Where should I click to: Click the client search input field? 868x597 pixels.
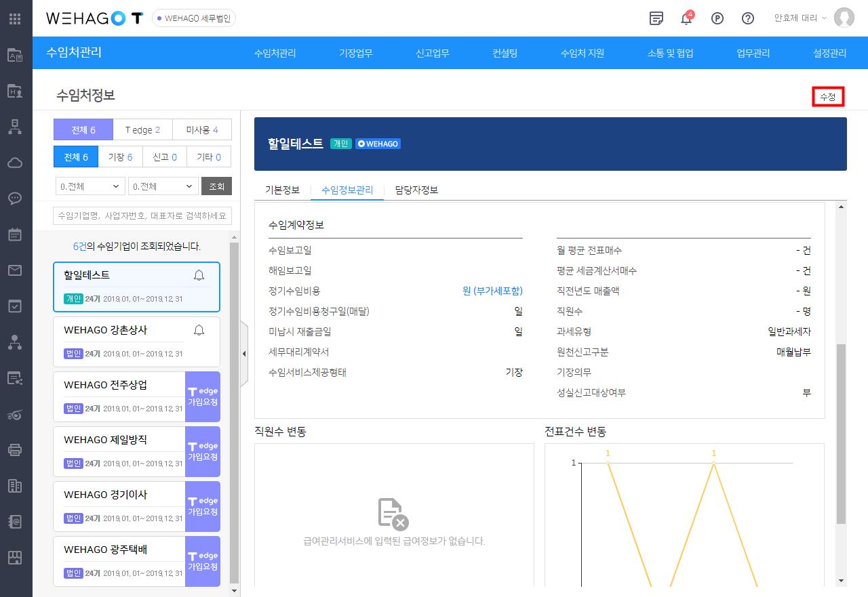pyautogui.click(x=142, y=215)
